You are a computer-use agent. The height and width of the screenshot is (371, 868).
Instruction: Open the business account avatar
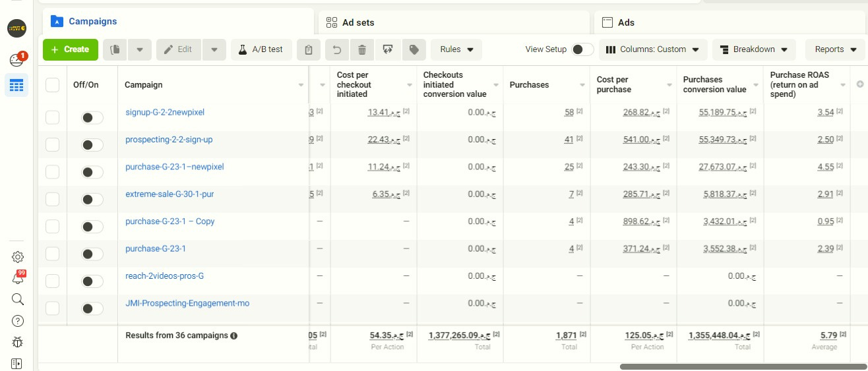[x=16, y=28]
